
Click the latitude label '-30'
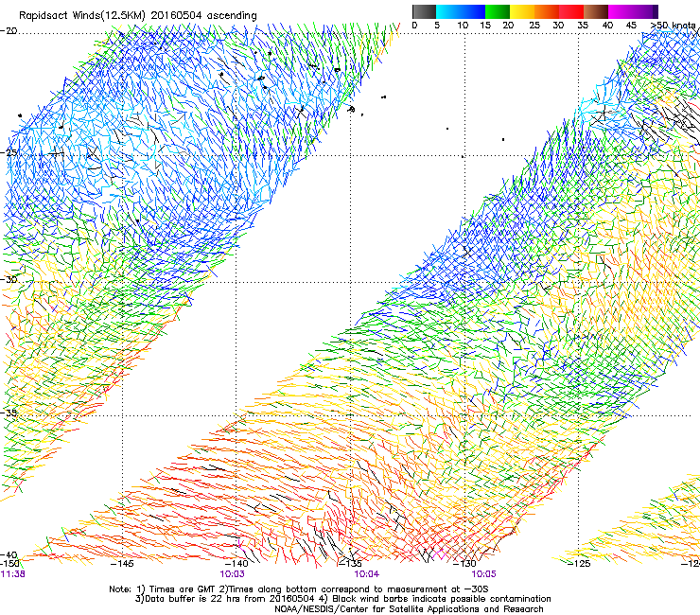coord(9,279)
